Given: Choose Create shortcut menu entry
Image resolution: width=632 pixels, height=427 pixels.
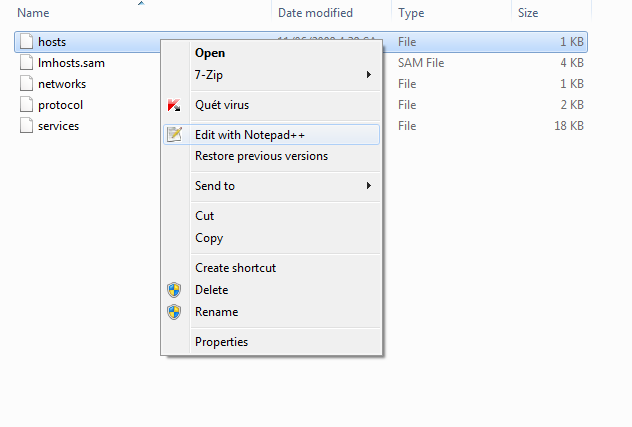Looking at the screenshot, I should coord(235,268).
